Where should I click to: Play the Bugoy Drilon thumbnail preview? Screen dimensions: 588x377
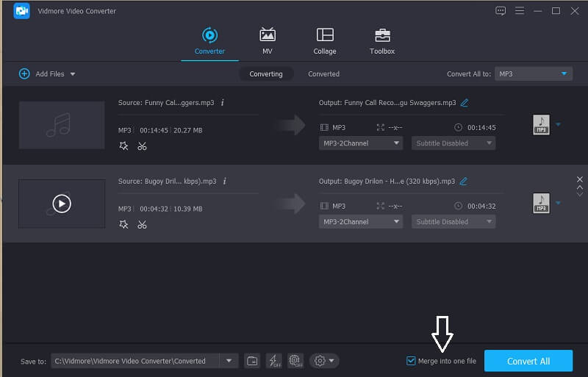click(x=62, y=204)
